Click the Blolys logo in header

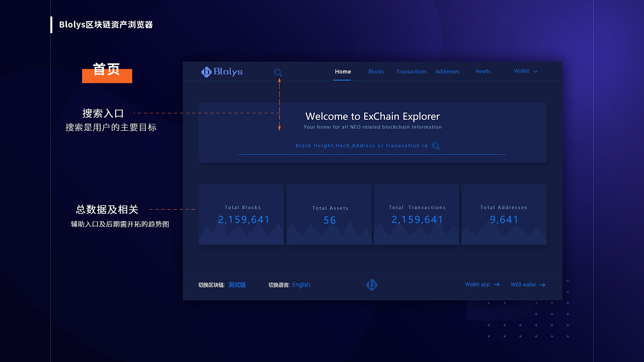coord(222,72)
